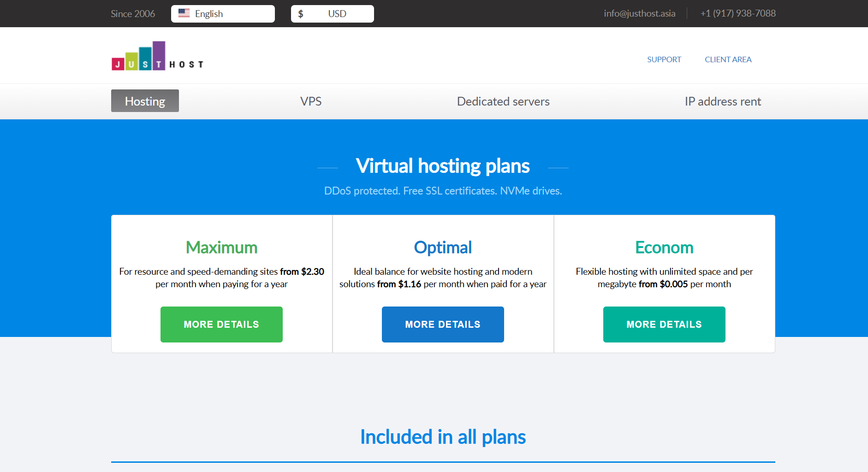This screenshot has height=472, width=868.
Task: View more details for Econom plan
Action: (664, 324)
